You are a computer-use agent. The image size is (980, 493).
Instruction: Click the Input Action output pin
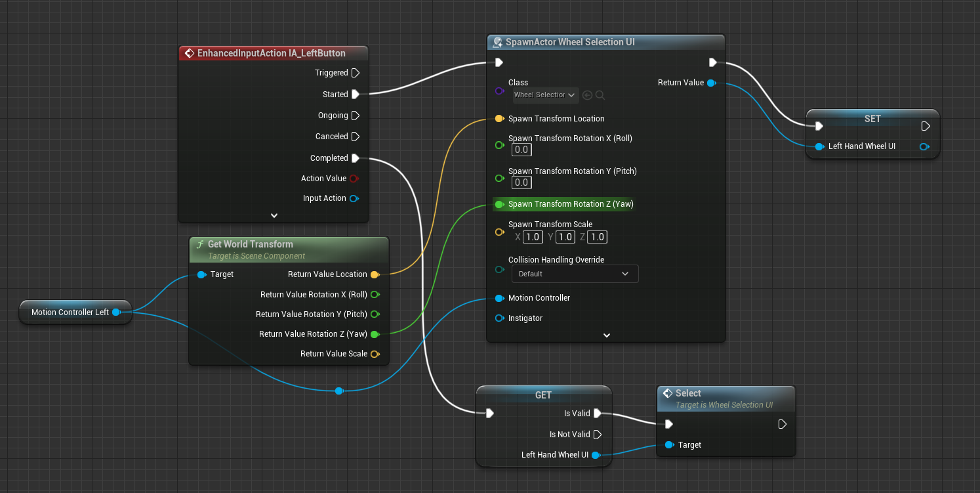[x=354, y=198]
